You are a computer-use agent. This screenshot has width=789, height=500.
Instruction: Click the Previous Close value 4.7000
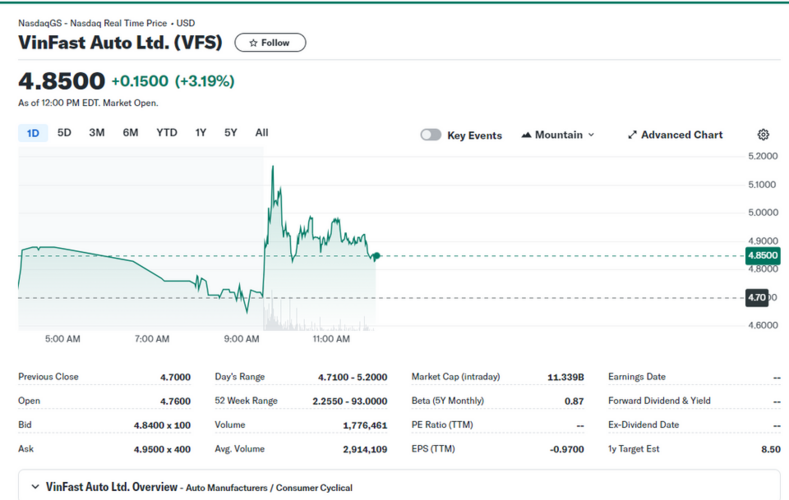click(175, 377)
